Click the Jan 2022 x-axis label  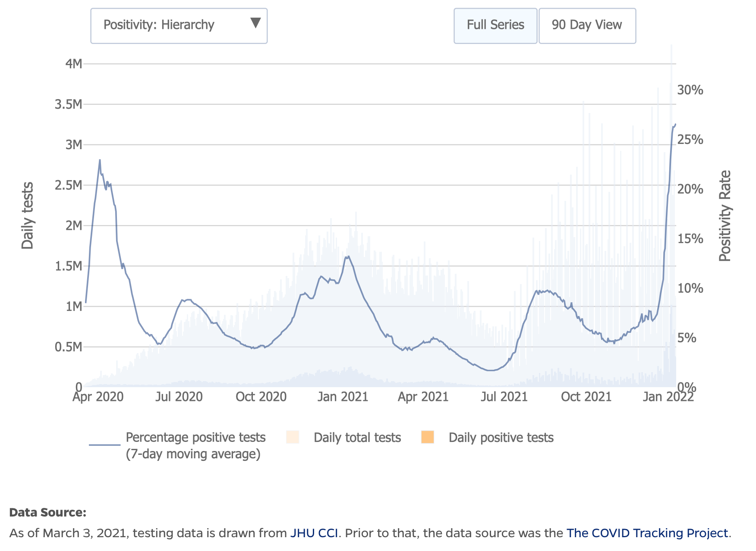668,397
